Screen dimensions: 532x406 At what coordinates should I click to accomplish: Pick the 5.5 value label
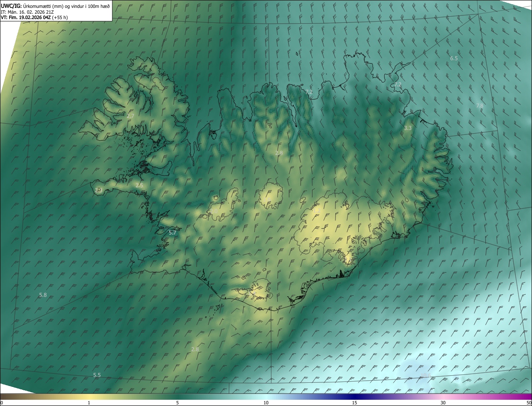click(97, 375)
